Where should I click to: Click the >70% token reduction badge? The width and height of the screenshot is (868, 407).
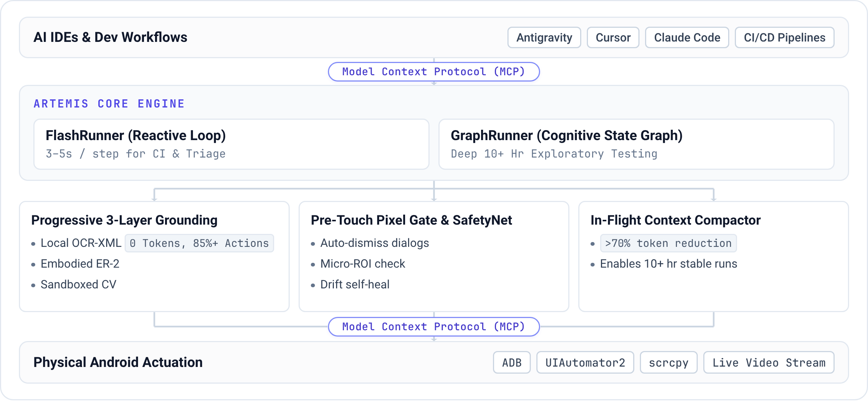[668, 243]
